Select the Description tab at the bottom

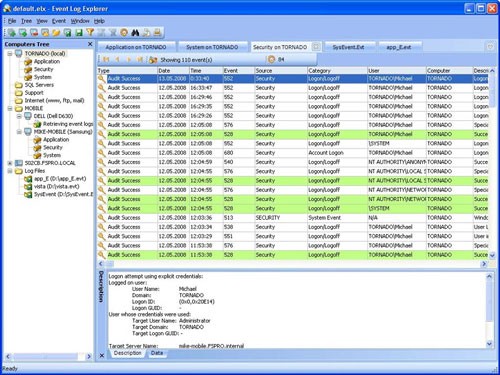click(127, 353)
